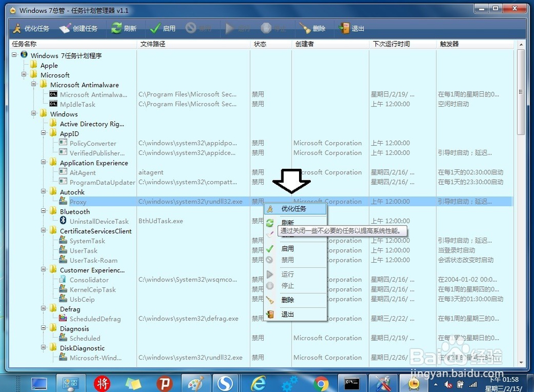The image size is (534, 392).
Task: Click the Proxy task icon
Action: [63, 201]
